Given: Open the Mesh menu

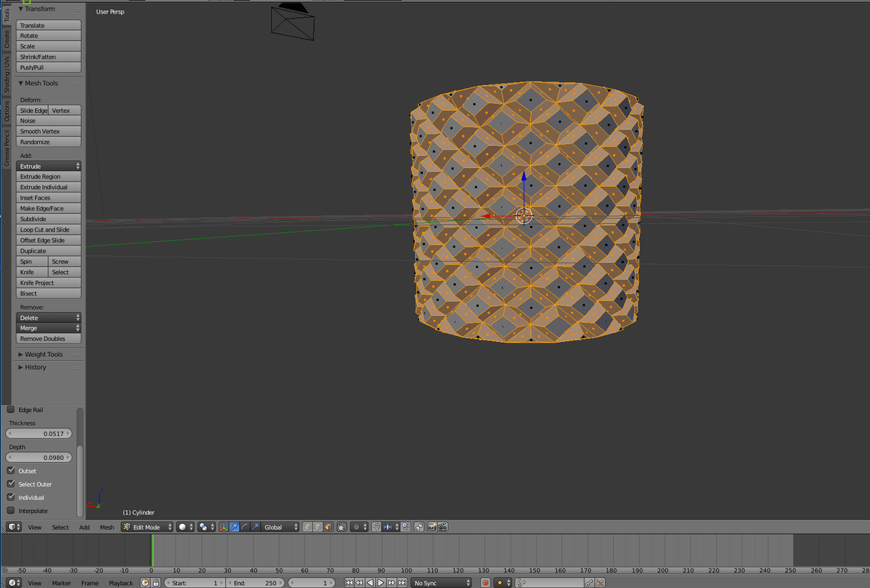Looking at the screenshot, I should point(107,527).
